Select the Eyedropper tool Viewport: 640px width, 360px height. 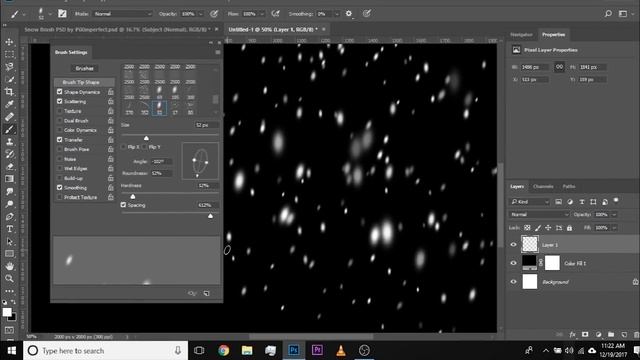9,104
